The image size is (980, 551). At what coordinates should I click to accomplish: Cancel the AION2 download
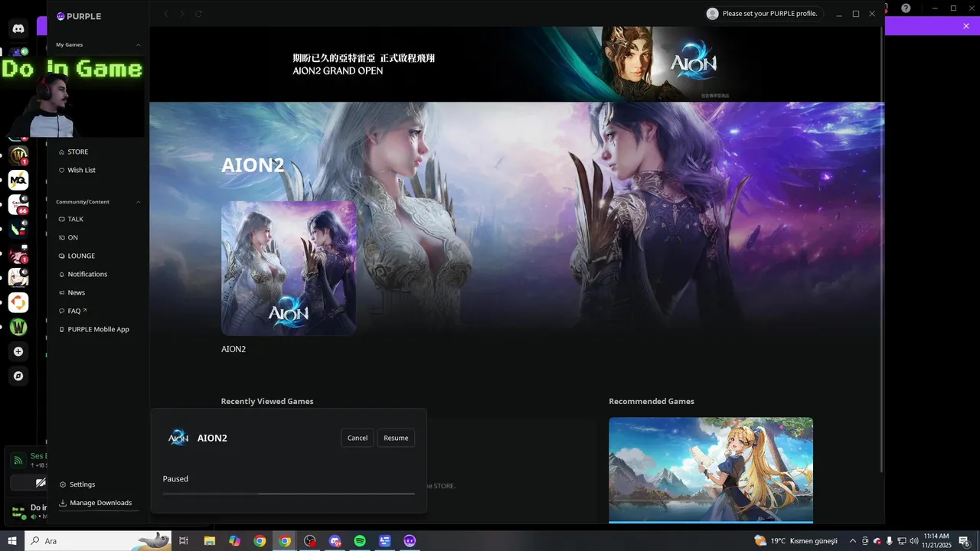pyautogui.click(x=358, y=438)
